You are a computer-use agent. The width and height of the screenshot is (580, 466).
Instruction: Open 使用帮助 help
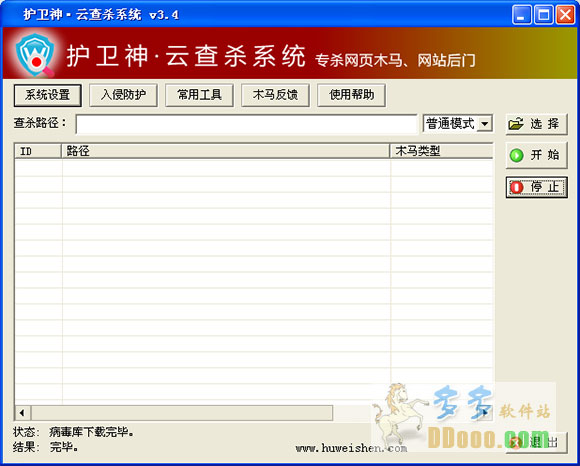pos(351,95)
